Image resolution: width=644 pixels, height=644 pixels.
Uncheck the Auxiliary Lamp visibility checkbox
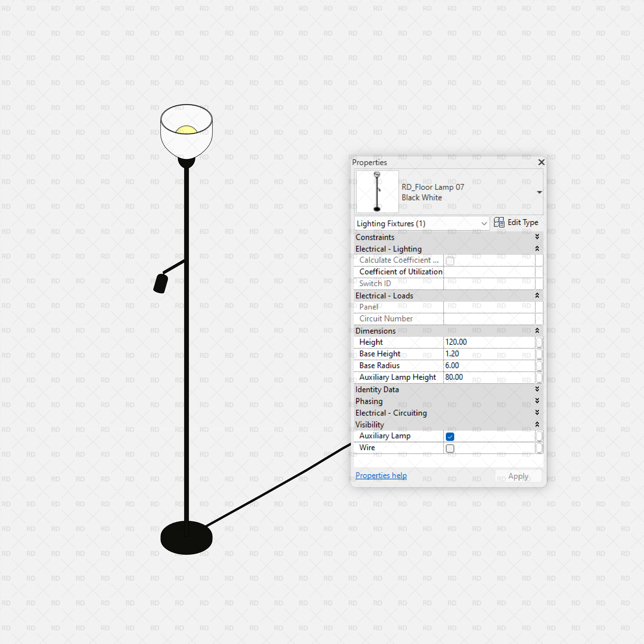tap(450, 437)
